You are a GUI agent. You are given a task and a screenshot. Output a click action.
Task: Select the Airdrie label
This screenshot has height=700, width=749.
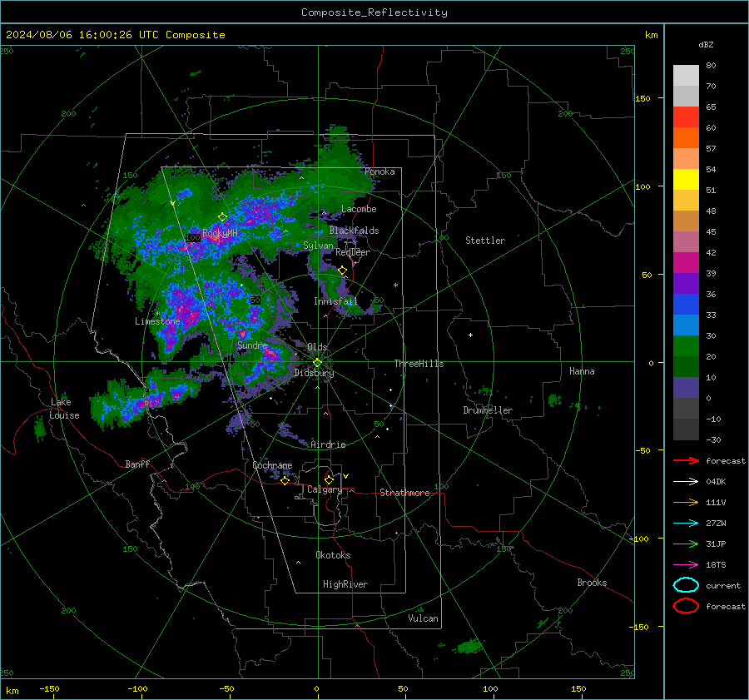tap(328, 444)
